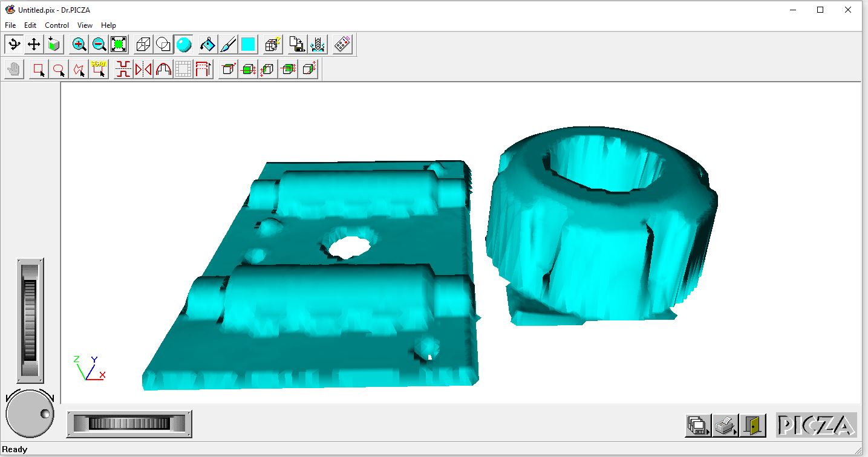
Task: Click the round rotation dial knob
Action: pos(30,415)
